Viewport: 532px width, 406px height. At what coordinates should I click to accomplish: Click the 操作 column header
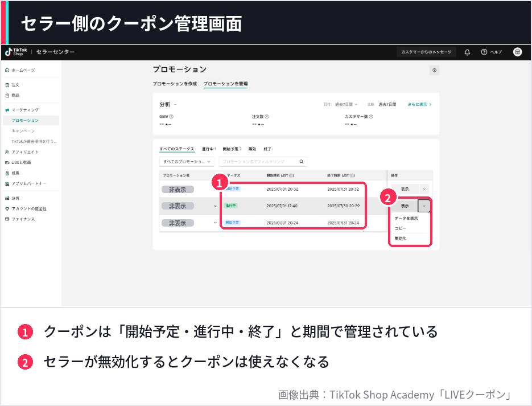click(x=394, y=175)
